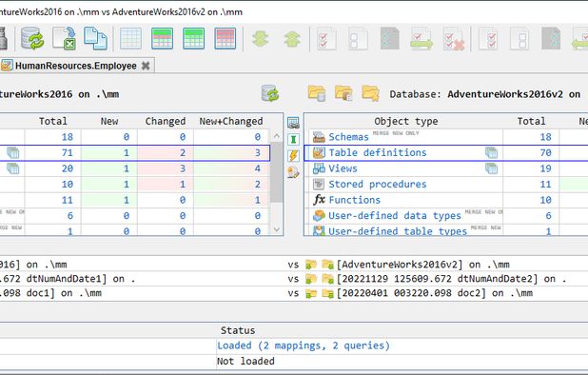
Task: Click the second folder icon before dtNumAndDate2
Action: (x=327, y=279)
